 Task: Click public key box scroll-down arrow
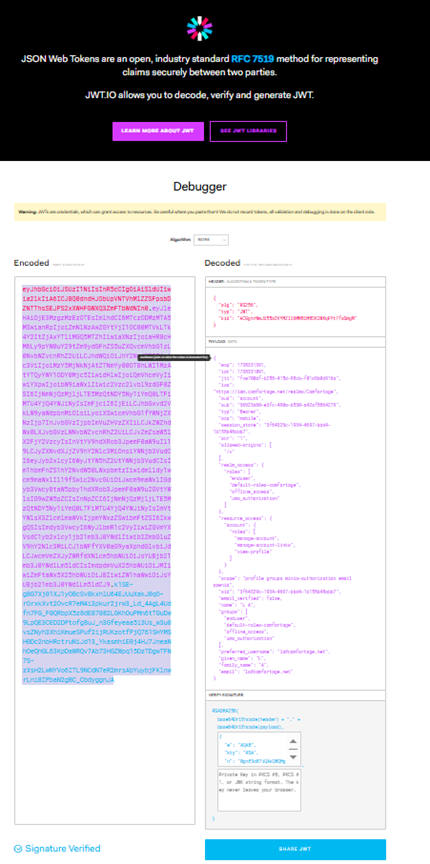point(294,758)
